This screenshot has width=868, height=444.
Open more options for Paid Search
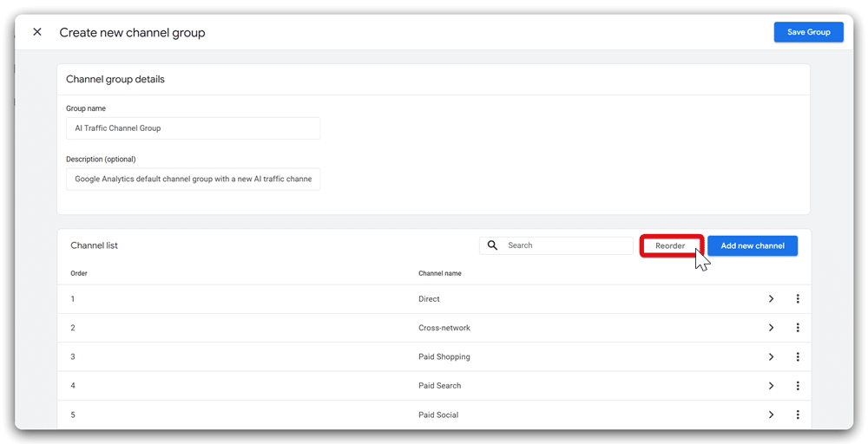[798, 386]
